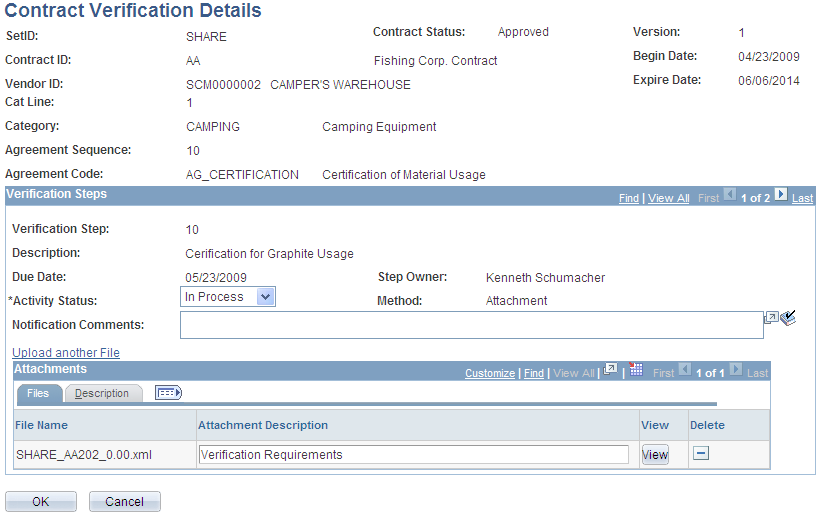
Task: Click the Cancel button
Action: click(124, 502)
